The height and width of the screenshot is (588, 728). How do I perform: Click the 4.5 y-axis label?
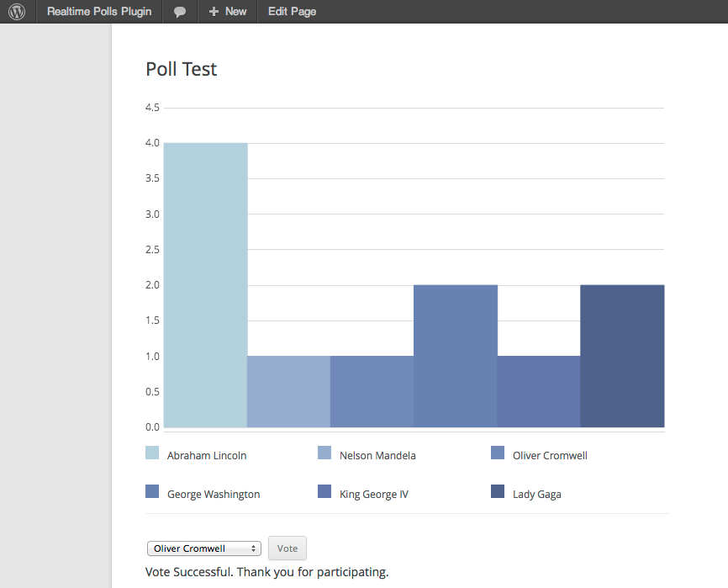pyautogui.click(x=152, y=108)
